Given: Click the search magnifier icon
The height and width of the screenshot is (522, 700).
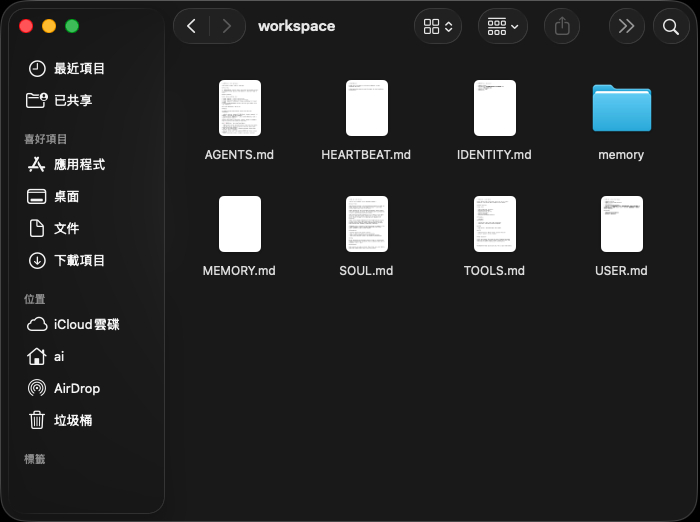Looking at the screenshot, I should [x=671, y=26].
